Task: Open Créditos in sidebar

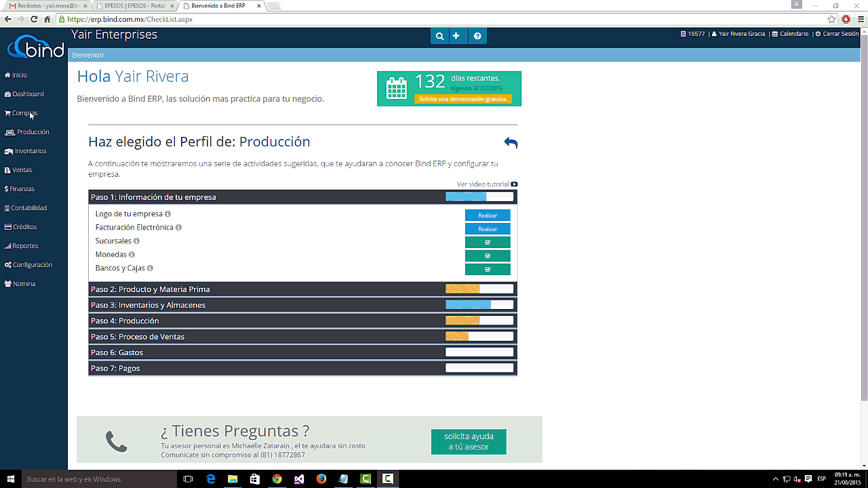Action: pos(20,227)
